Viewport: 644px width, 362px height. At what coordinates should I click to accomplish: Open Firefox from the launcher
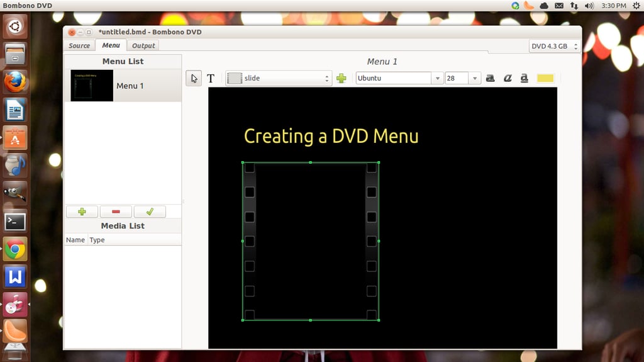click(x=15, y=82)
